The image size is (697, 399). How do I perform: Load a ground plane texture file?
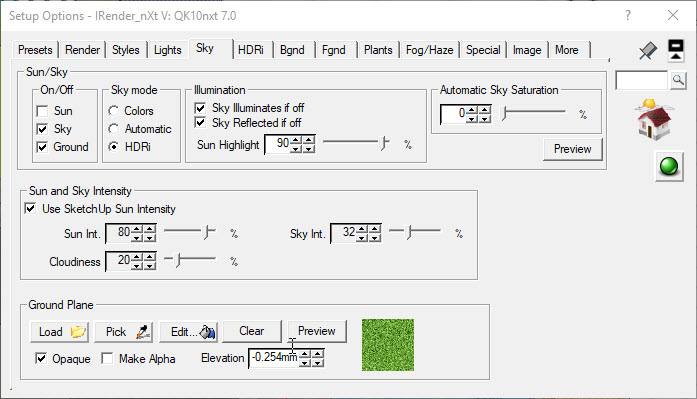pyautogui.click(x=60, y=332)
